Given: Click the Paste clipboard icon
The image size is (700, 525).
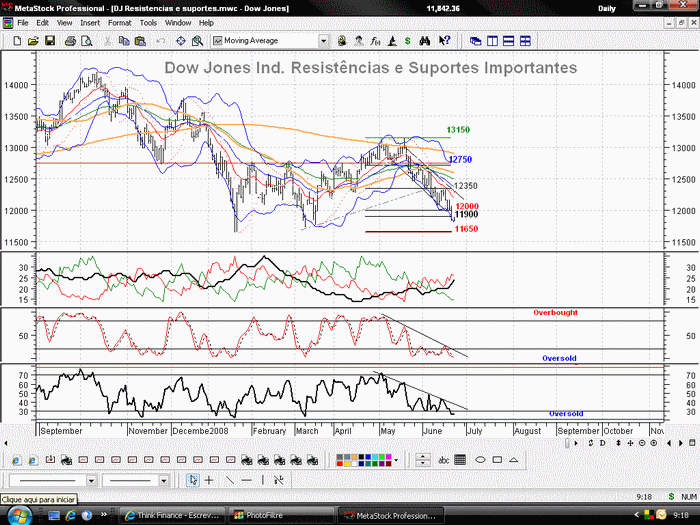Looking at the screenshot, I should pos(140,41).
